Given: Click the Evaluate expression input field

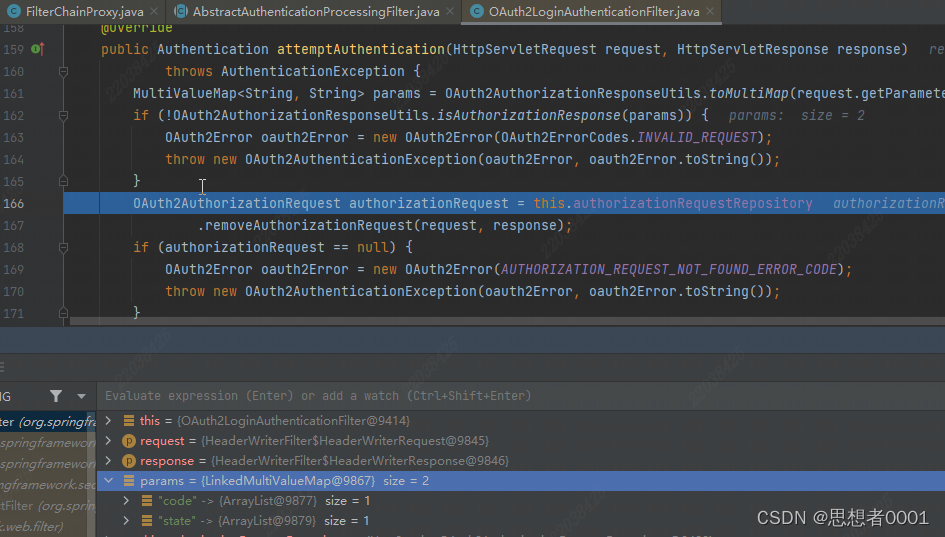Looking at the screenshot, I should click(x=500, y=396).
